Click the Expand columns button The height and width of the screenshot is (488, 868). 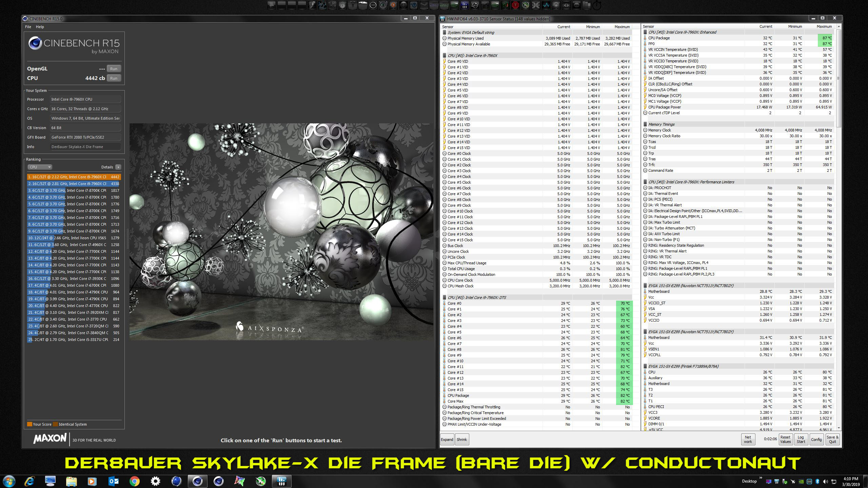coord(447,440)
